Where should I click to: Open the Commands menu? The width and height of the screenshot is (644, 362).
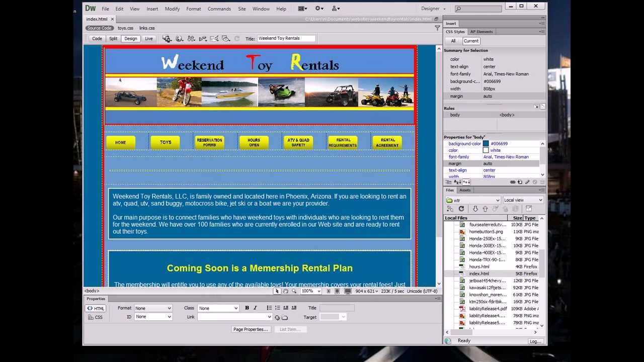(x=219, y=9)
